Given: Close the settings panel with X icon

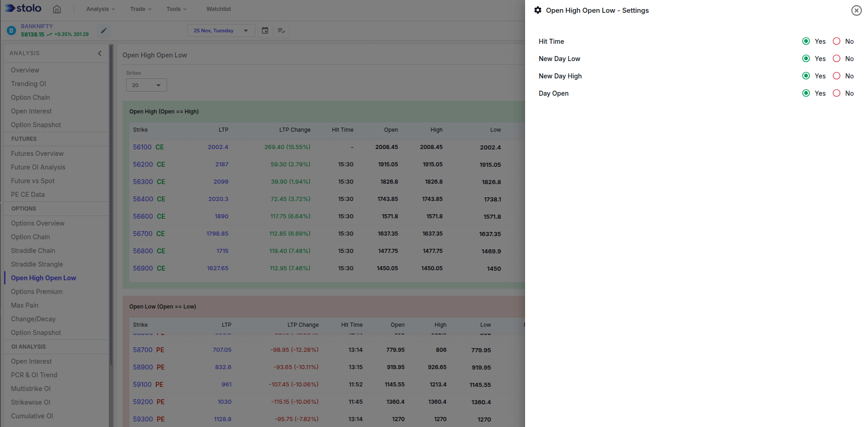Looking at the screenshot, I should click(856, 10).
